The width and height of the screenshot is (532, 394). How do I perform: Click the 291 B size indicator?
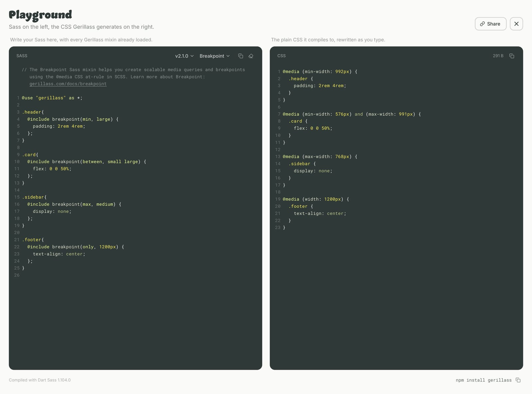click(498, 56)
